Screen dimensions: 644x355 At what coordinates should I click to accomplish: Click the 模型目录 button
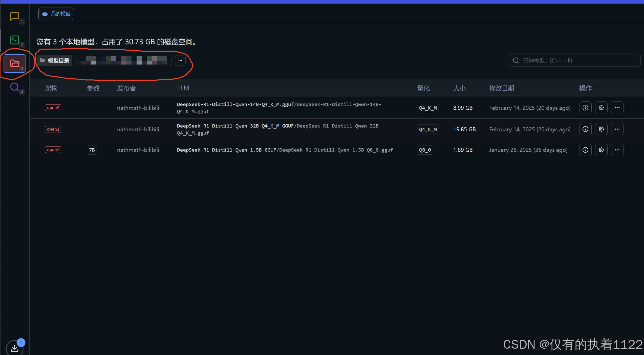click(55, 61)
